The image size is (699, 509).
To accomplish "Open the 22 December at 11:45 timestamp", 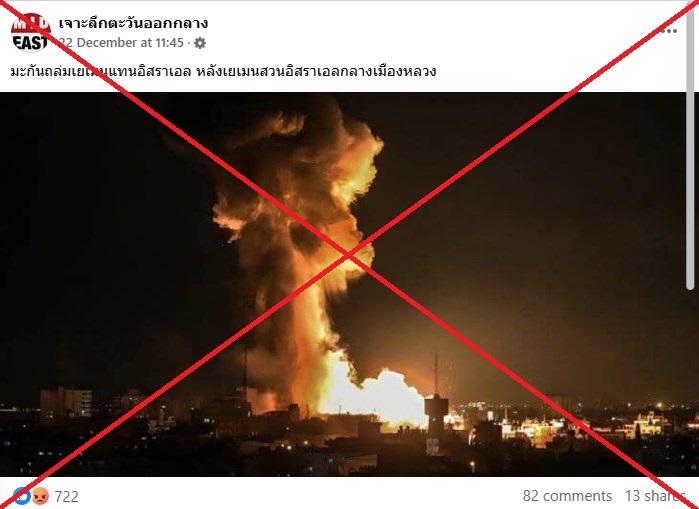I will 121,43.
